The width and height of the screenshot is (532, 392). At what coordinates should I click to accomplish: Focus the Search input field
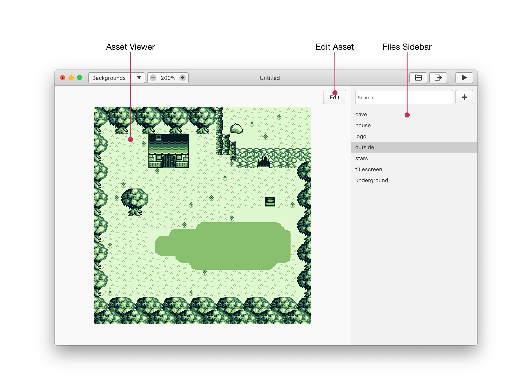[404, 97]
